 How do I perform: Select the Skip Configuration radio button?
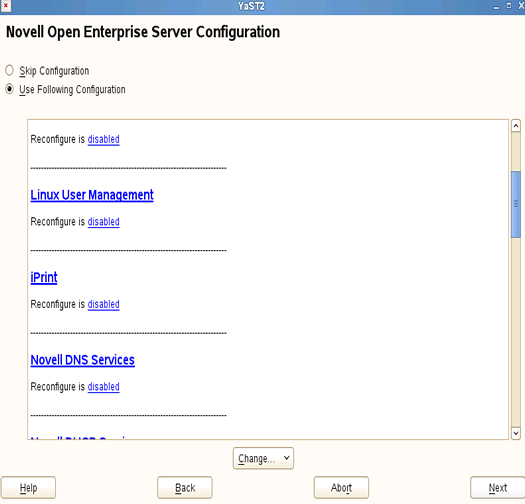pyautogui.click(x=9, y=71)
